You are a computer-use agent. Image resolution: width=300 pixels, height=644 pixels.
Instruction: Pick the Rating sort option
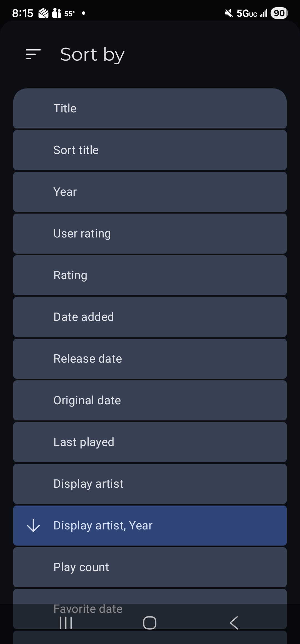[x=150, y=275]
